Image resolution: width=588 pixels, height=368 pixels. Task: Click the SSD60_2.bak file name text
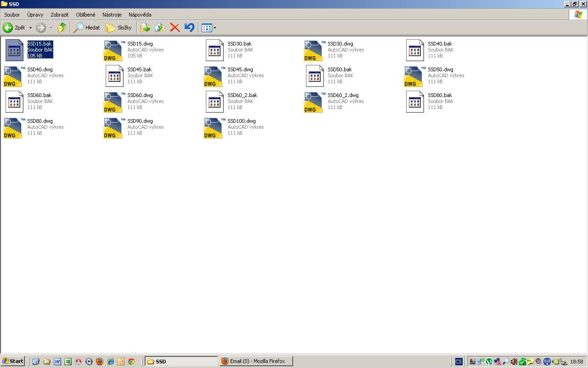[242, 95]
